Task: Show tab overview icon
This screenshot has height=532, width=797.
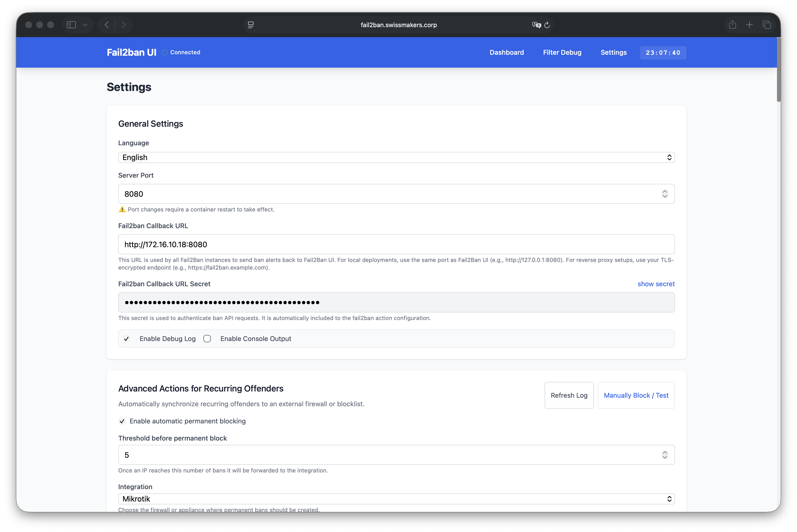Action: pyautogui.click(x=767, y=25)
